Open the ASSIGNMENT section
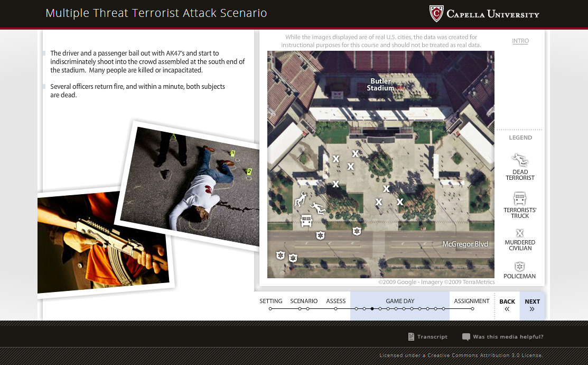The width and height of the screenshot is (588, 365). click(471, 301)
